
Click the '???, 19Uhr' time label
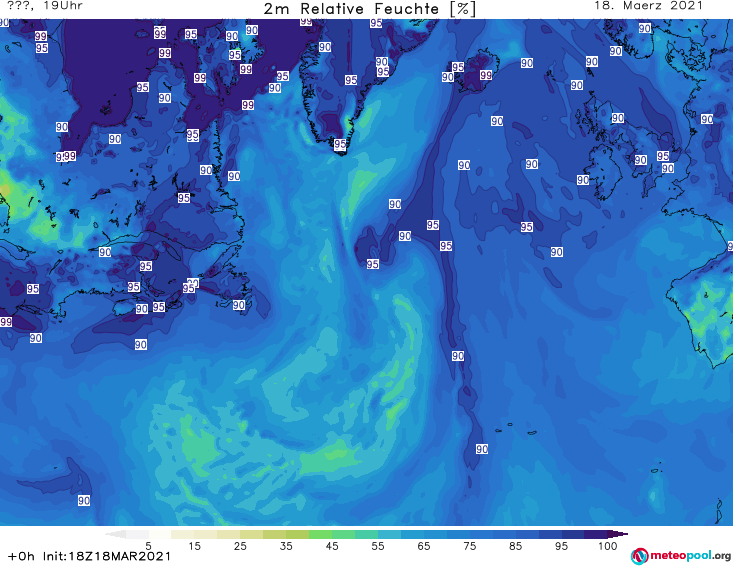45,6
